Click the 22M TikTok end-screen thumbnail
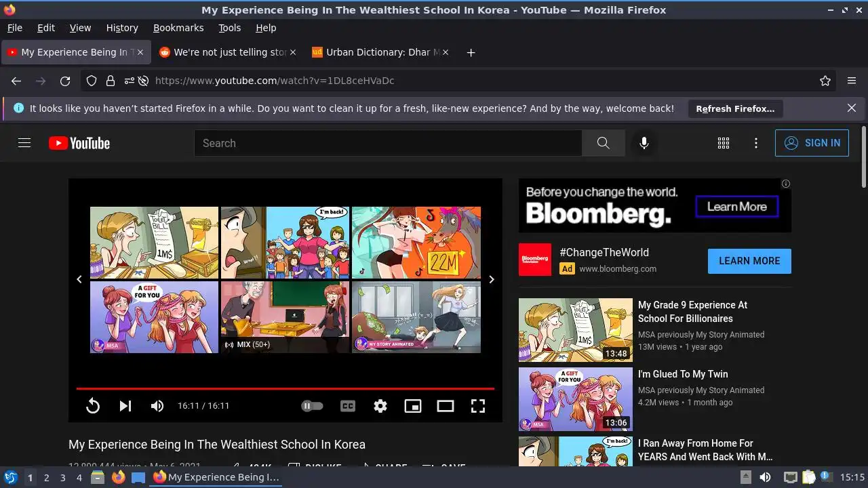 coord(416,243)
